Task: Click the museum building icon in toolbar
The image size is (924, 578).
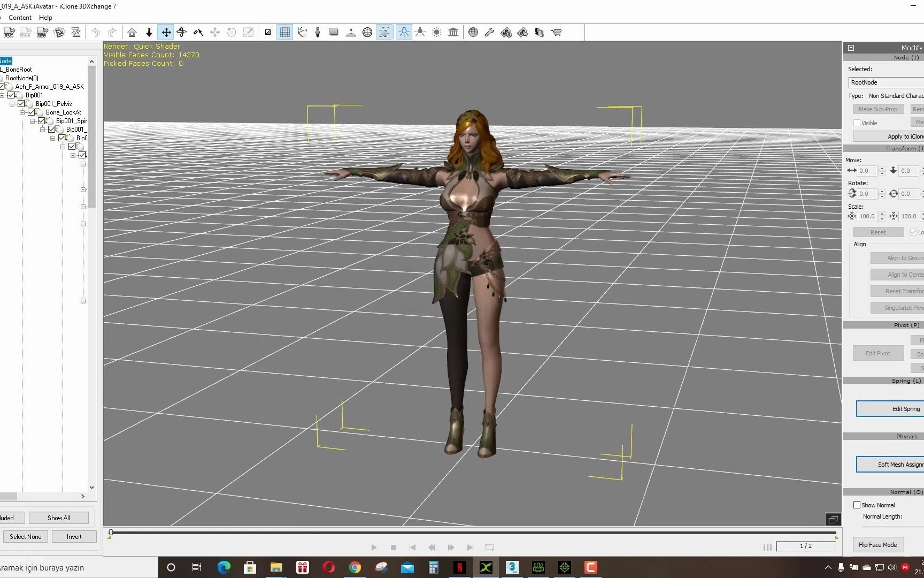Action: 453,33
